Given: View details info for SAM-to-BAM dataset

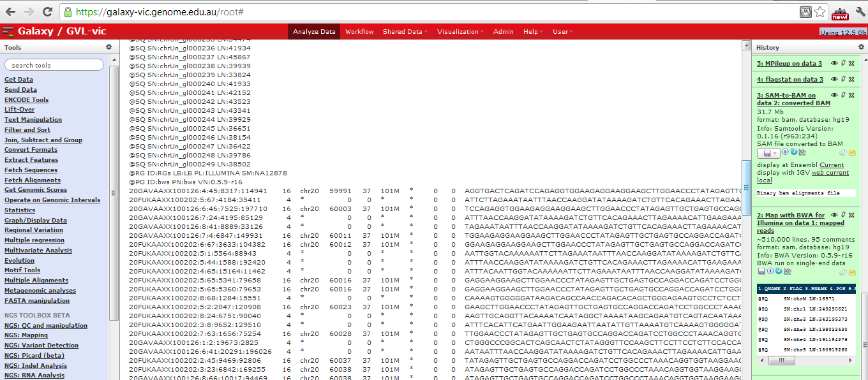Looking at the screenshot, I should [x=784, y=153].
